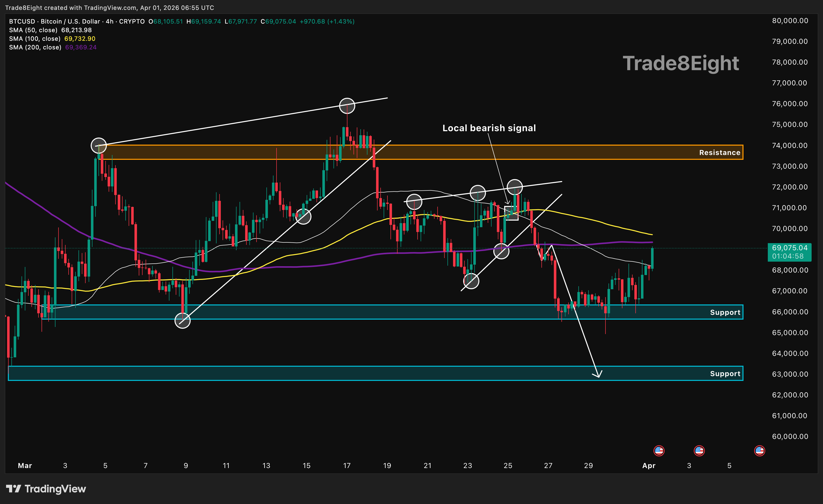The height and width of the screenshot is (504, 823).
Task: Click the date 9 on the time axis
Action: coord(186,466)
